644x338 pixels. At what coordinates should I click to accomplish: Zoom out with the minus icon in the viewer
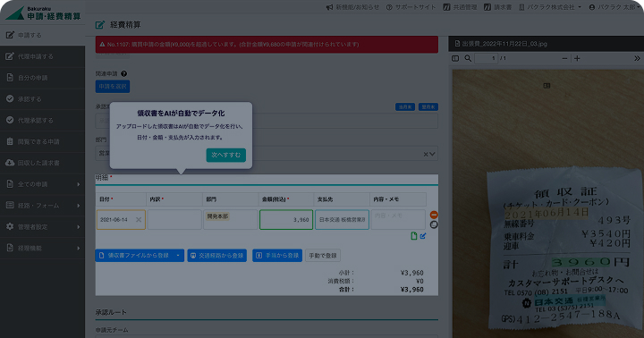click(x=564, y=58)
